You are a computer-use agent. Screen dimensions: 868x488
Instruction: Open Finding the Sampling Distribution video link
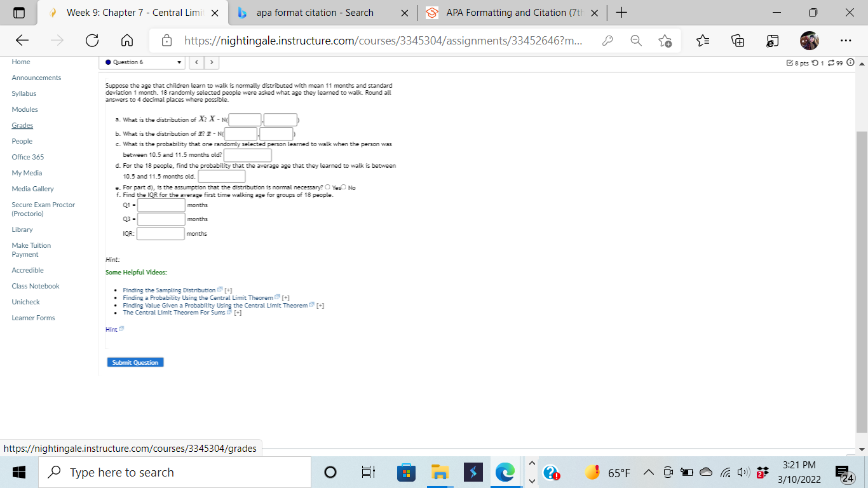pos(169,290)
